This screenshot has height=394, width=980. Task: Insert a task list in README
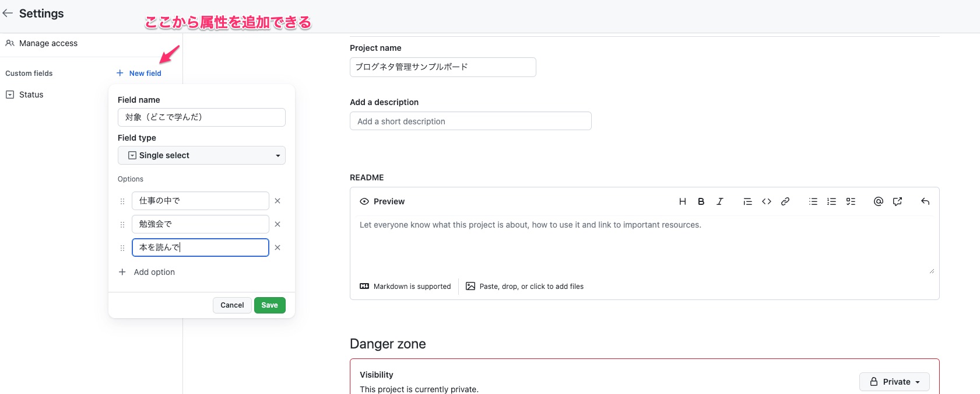[851, 201]
